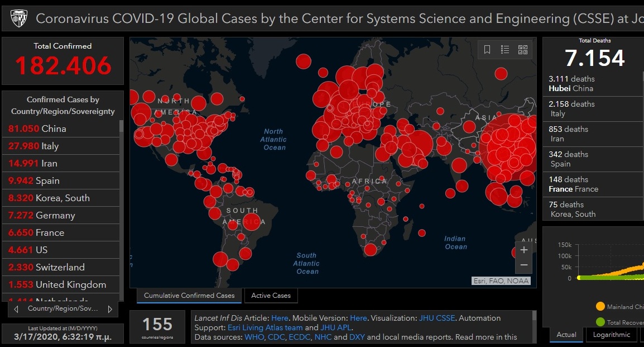Click right arrow beside Country/Region/Sov selector
The height and width of the screenshot is (347, 644).
(110, 309)
